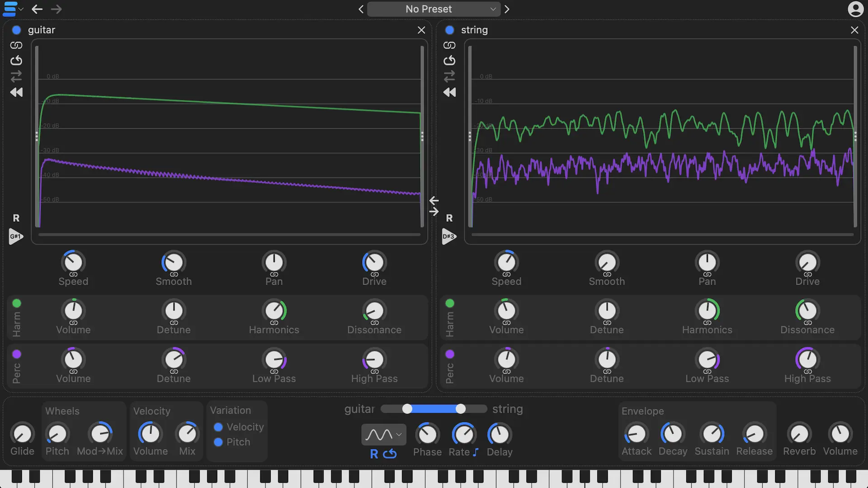The width and height of the screenshot is (868, 488).
Task: Click the link icon under guitar Pan knob
Action: [x=274, y=274]
